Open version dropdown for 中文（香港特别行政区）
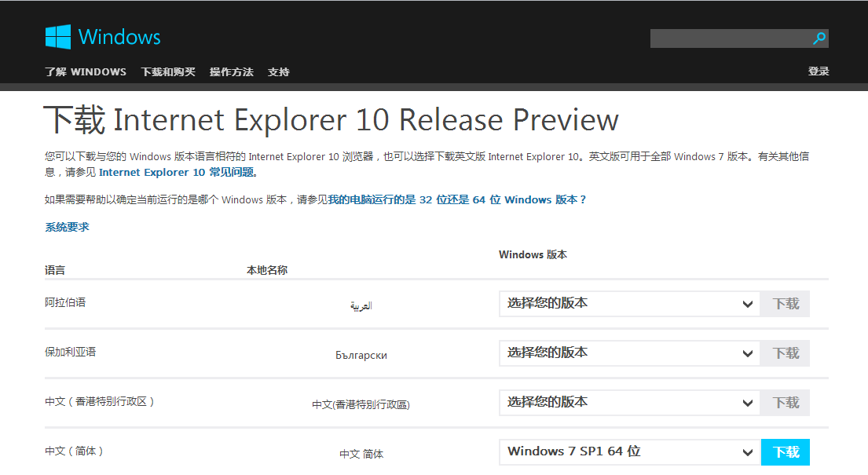Viewport: 868px width, 475px height. (629, 403)
